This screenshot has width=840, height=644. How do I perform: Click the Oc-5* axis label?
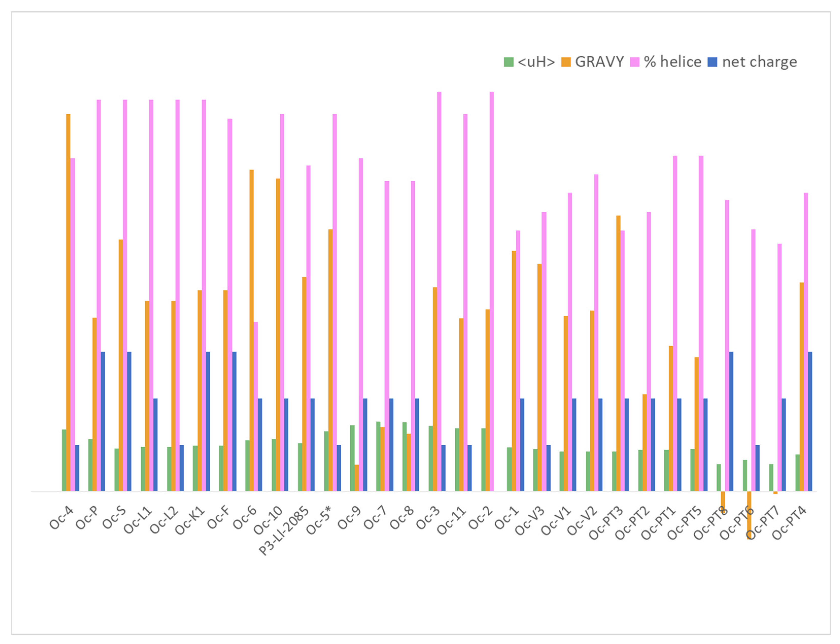[318, 521]
